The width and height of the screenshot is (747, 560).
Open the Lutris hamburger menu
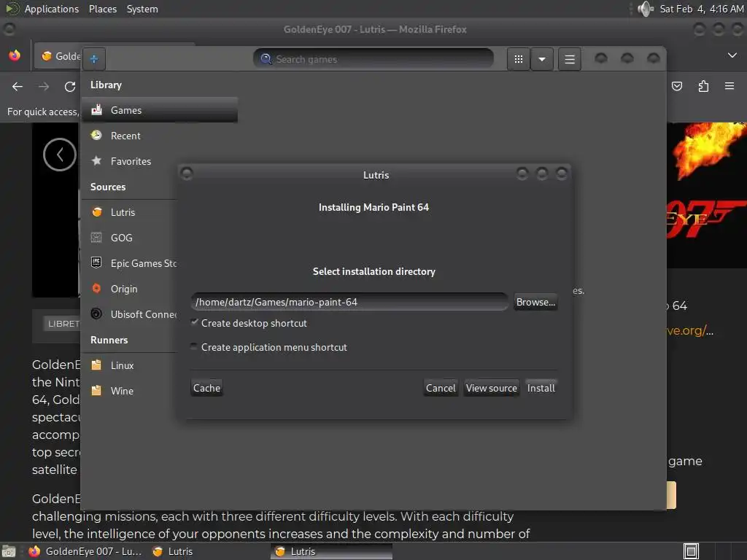569,59
